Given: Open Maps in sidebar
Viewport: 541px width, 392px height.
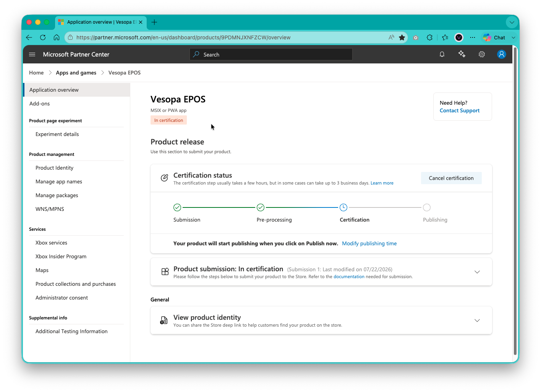Looking at the screenshot, I should click(x=42, y=270).
